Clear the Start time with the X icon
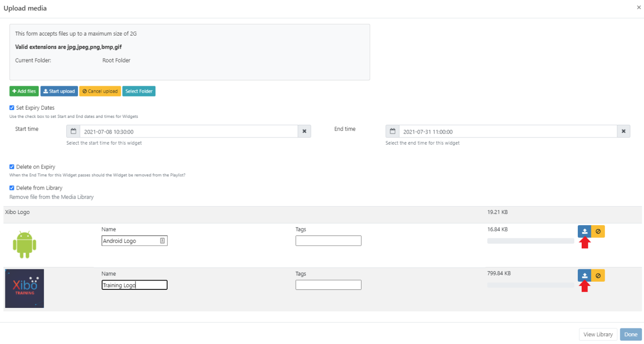The image size is (644, 344). click(304, 132)
